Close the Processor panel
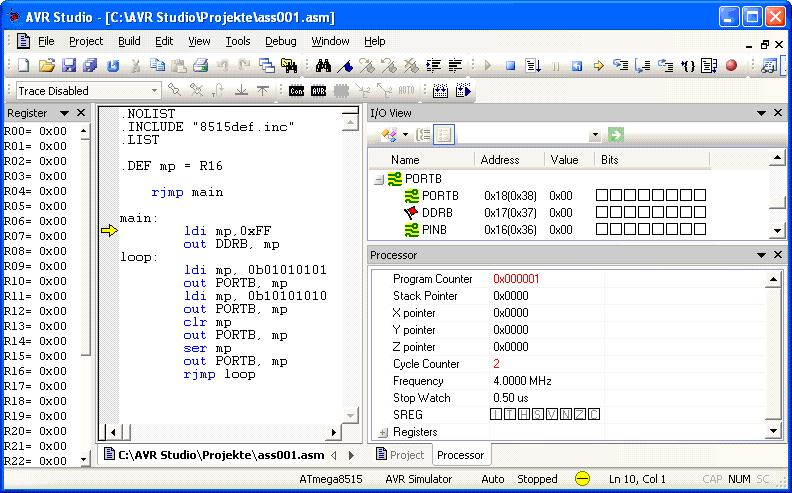Image resolution: width=792 pixels, height=493 pixels. [x=778, y=255]
